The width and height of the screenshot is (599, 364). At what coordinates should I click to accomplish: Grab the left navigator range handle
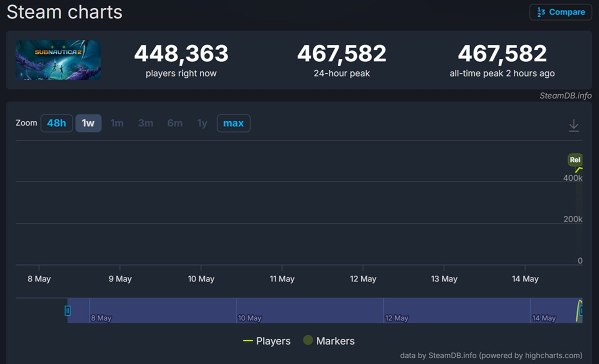coord(67,311)
